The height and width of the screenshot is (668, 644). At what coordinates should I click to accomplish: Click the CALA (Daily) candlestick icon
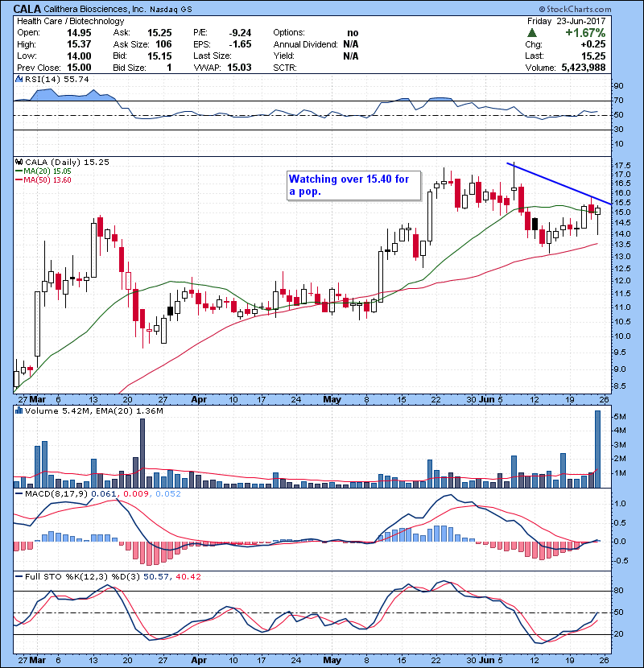[x=19, y=162]
